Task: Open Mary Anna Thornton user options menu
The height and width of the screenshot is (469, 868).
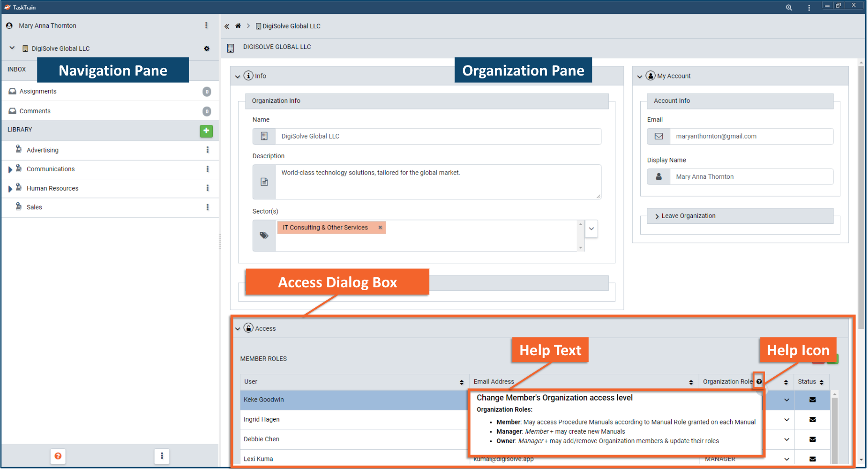Action: pos(206,25)
